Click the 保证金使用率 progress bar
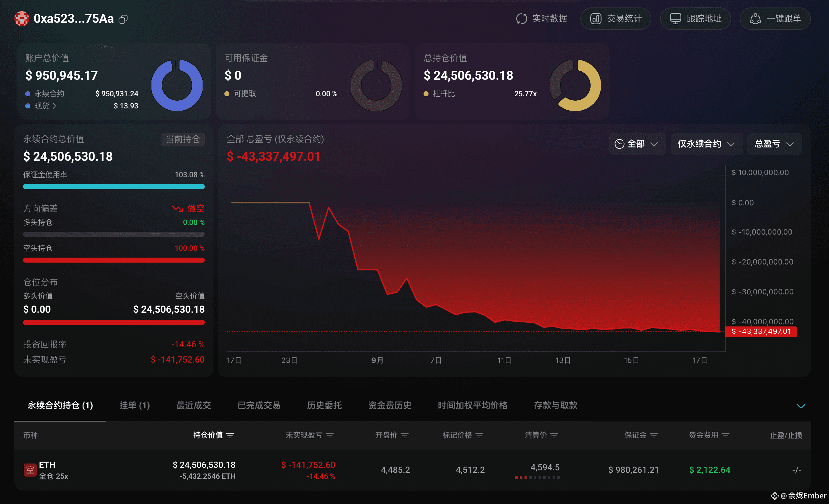Screen dimensions: 829x504 point(114,187)
